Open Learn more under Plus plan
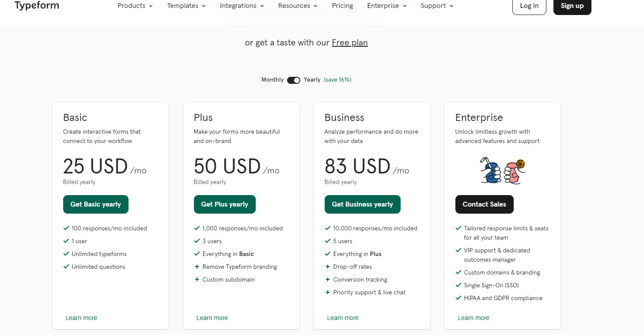Screen dimensions: 644x335 click(212, 318)
